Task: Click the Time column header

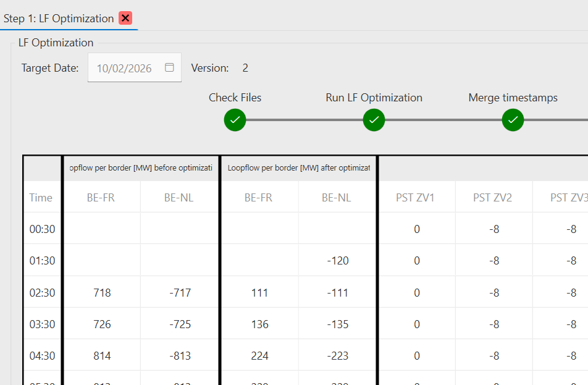Action: (41, 198)
